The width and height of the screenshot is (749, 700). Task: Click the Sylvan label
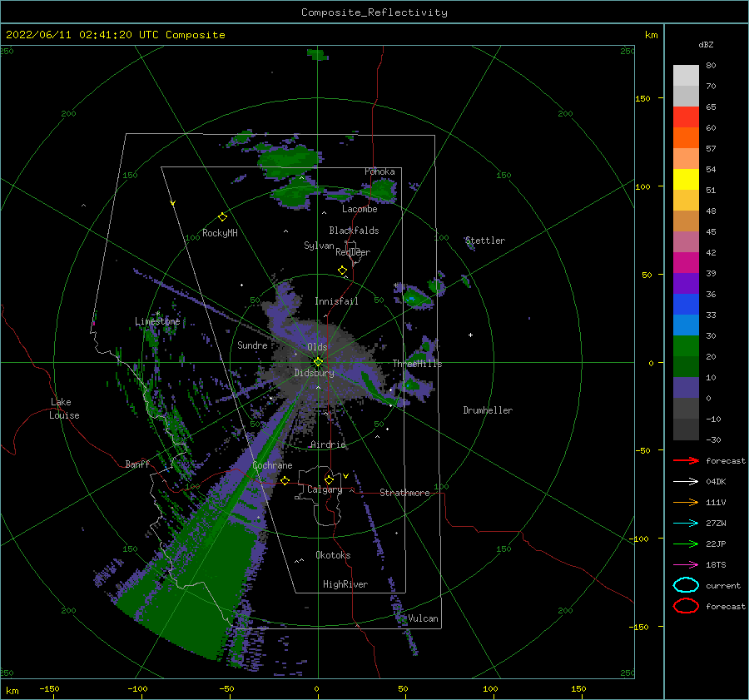point(319,246)
